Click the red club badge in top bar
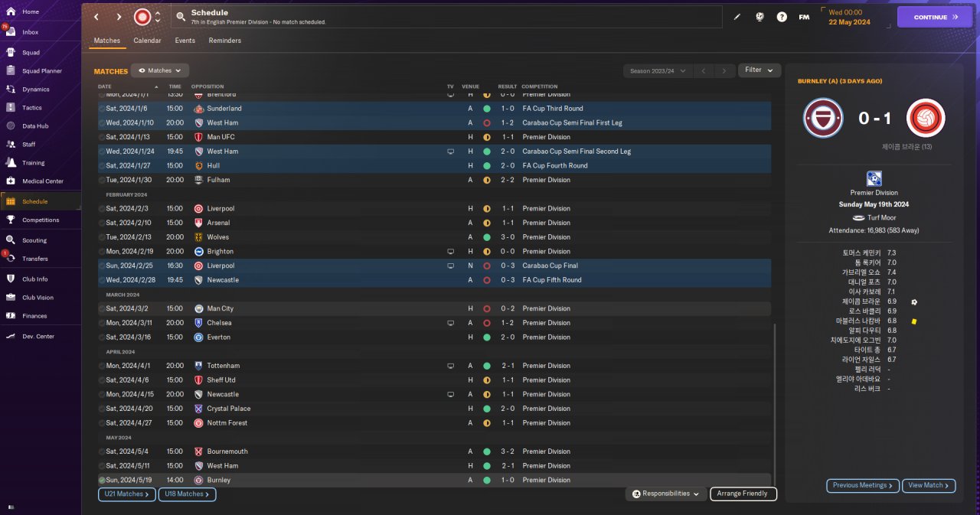The width and height of the screenshot is (980, 515). pos(142,17)
